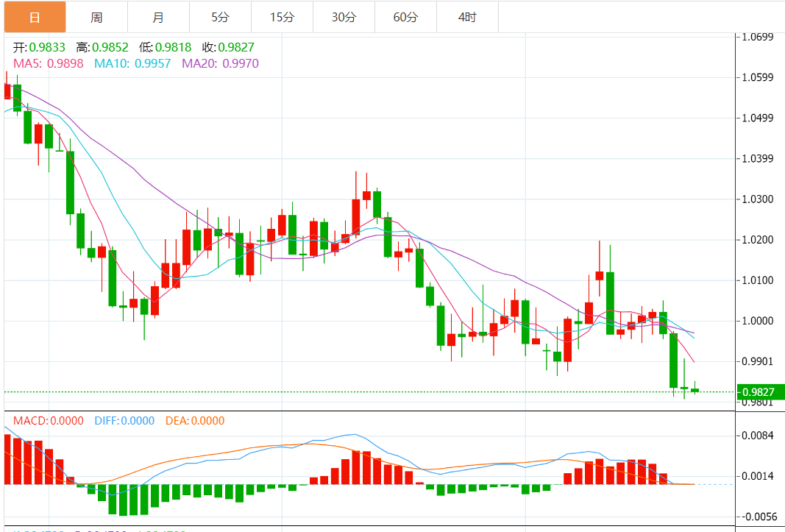
Task: Click the 1.0699 price axis label
Action: pos(758,37)
